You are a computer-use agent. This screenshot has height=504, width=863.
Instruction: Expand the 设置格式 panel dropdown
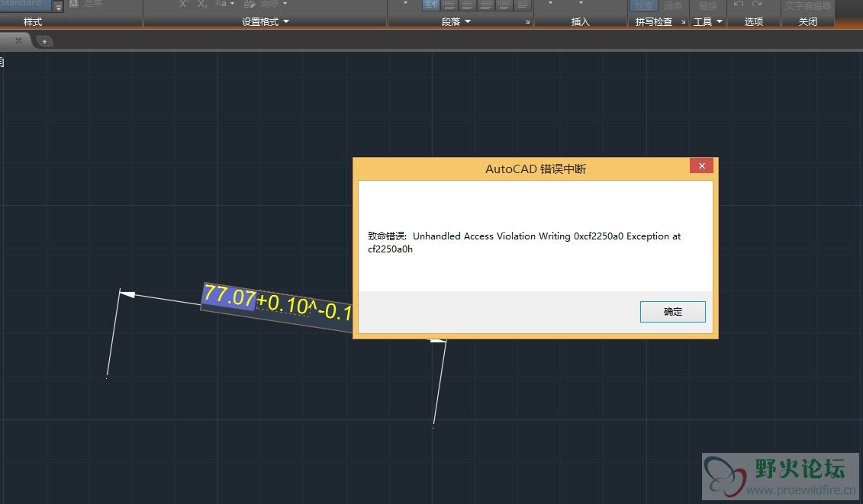click(286, 21)
